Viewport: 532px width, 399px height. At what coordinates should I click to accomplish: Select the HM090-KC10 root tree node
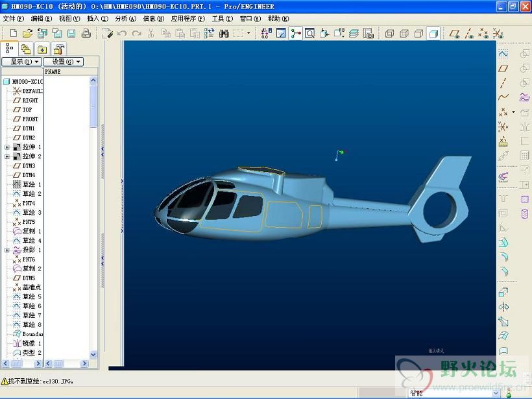coord(23,82)
